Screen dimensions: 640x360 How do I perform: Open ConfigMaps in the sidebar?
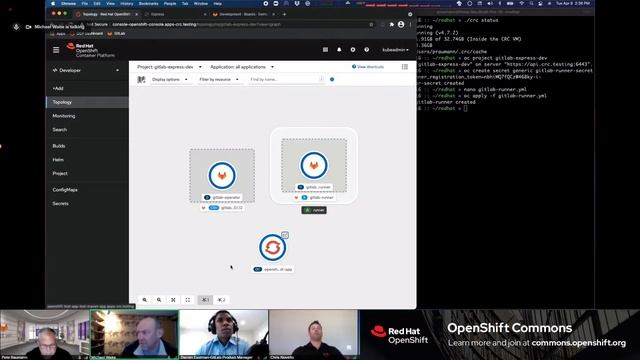(x=87, y=190)
